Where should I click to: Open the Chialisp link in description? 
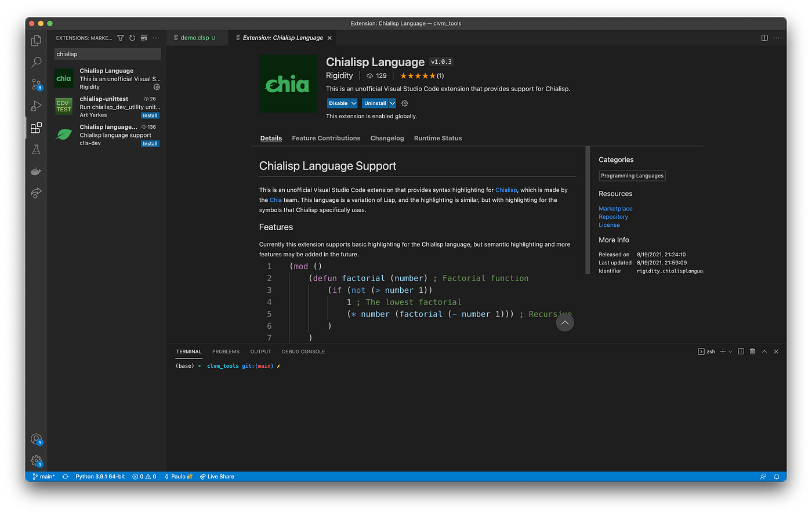pos(506,190)
